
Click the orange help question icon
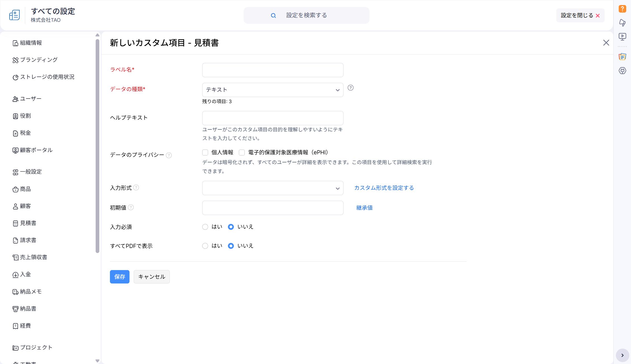click(622, 9)
